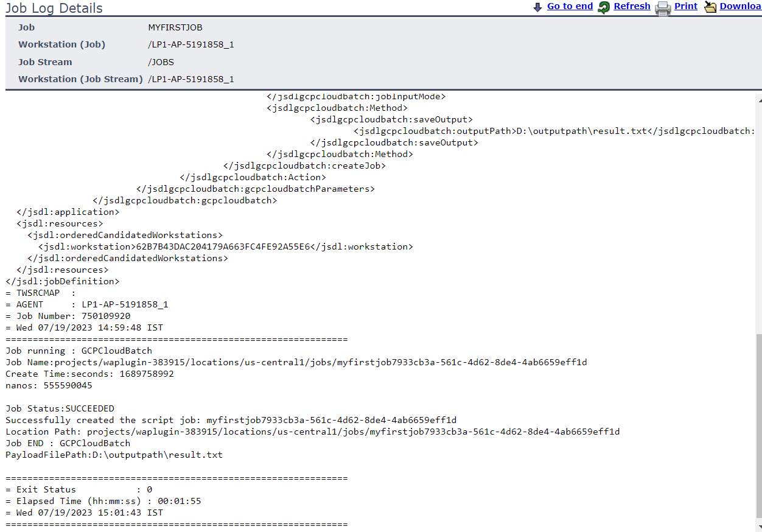
Task: Click the closing jsdl:application tag
Action: pos(68,212)
